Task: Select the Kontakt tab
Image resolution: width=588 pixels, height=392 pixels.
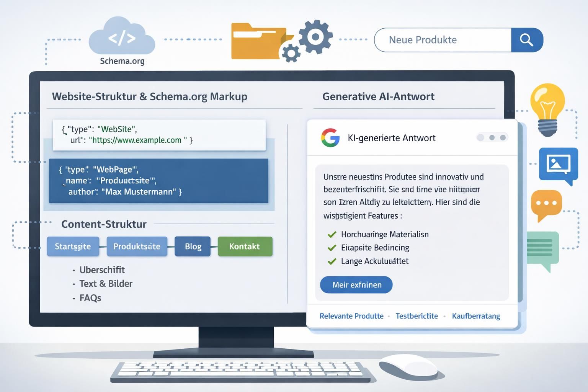Action: tap(245, 247)
